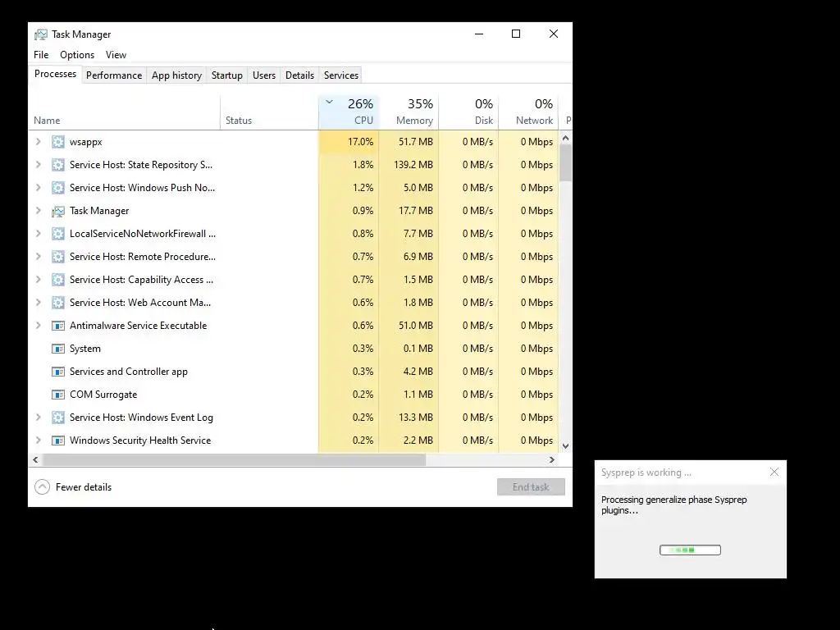Click the Sysprep progress bar
The width and height of the screenshot is (840, 630).
pos(690,550)
